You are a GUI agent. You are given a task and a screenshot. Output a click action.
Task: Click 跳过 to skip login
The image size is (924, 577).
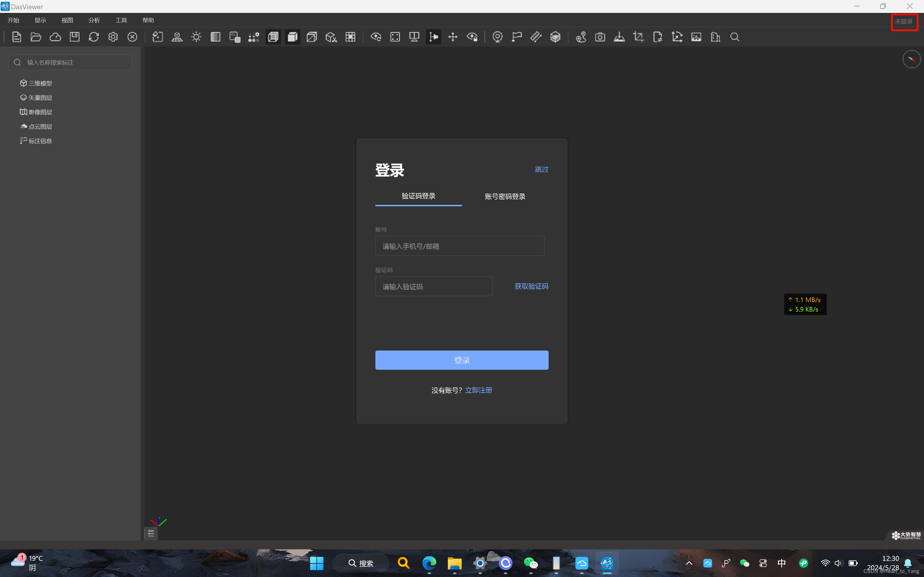(541, 169)
